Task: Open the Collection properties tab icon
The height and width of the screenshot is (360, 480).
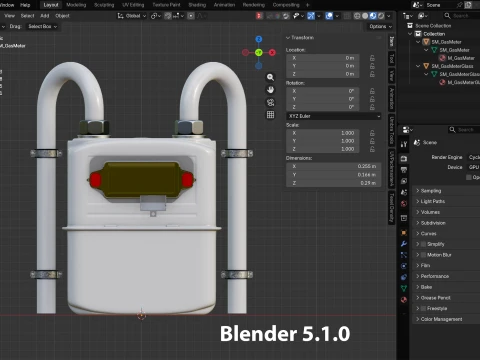Action: pos(404,218)
